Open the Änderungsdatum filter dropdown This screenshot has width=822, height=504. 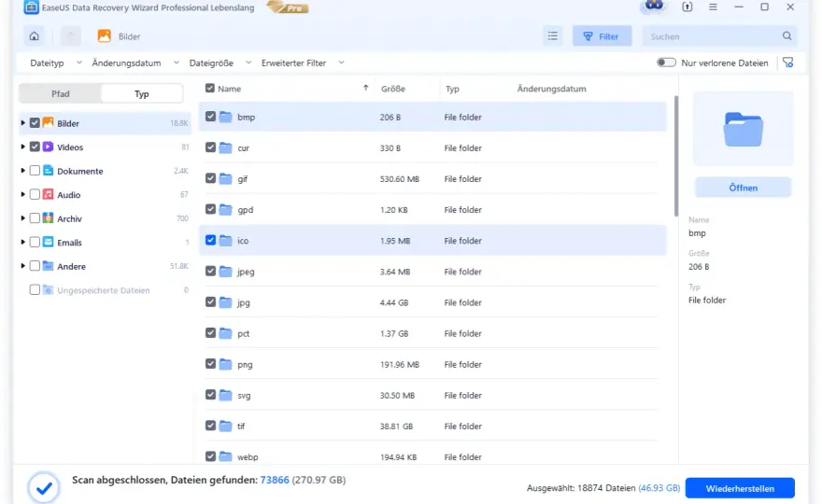(x=135, y=63)
